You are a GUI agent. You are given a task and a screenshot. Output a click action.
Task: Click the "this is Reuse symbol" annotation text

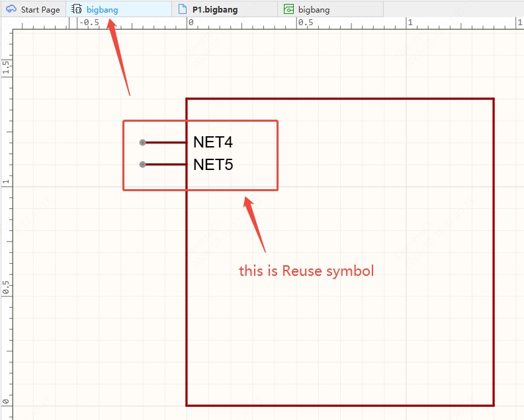point(306,271)
